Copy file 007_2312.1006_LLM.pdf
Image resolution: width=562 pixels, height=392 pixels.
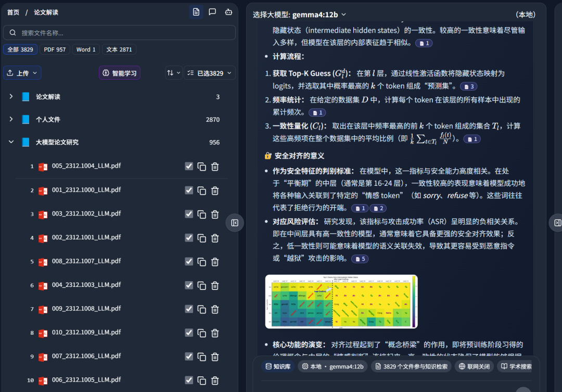pos(202,357)
